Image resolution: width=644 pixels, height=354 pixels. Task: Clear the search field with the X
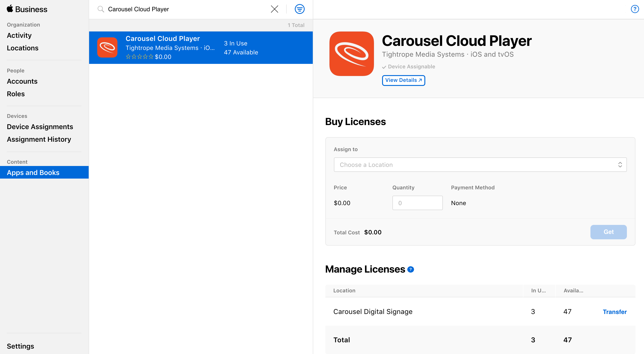click(x=274, y=9)
